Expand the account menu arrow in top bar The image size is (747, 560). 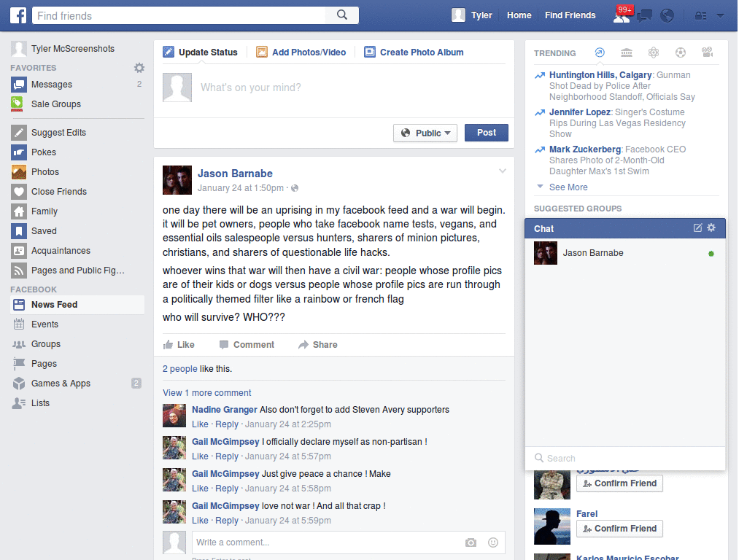coord(720,16)
